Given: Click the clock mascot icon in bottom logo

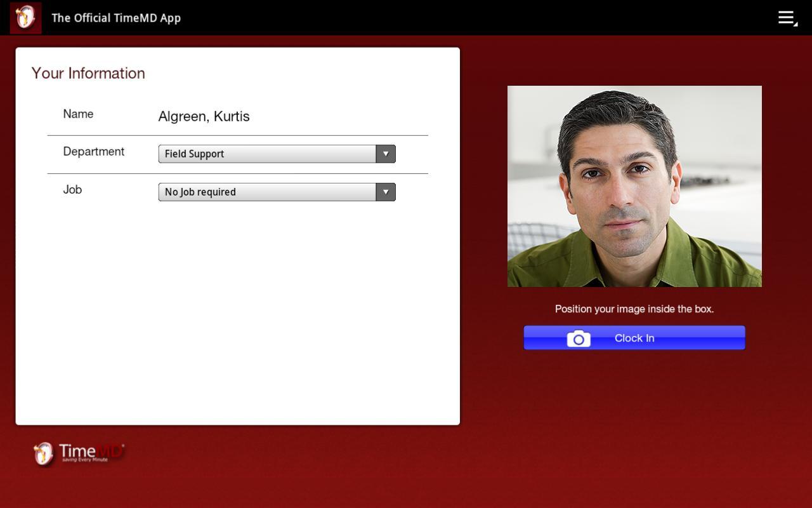Looking at the screenshot, I should click(x=43, y=453).
